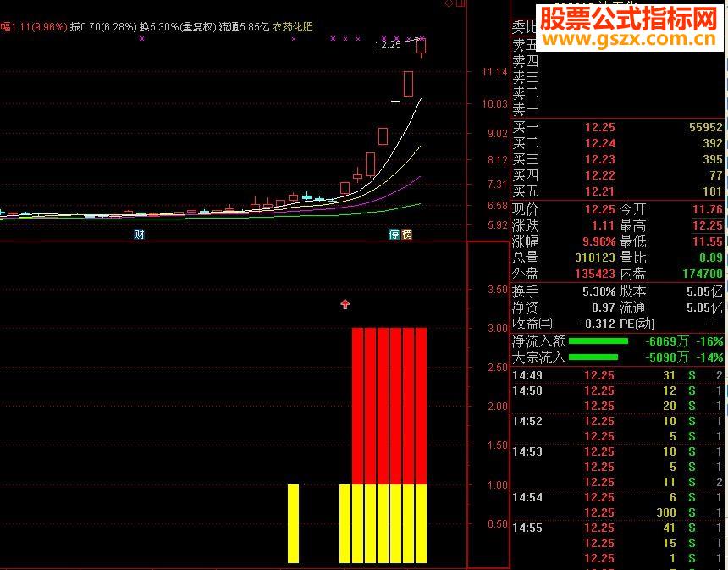
Task: Click the 3.00 indicator axis label
Action: coord(497,329)
